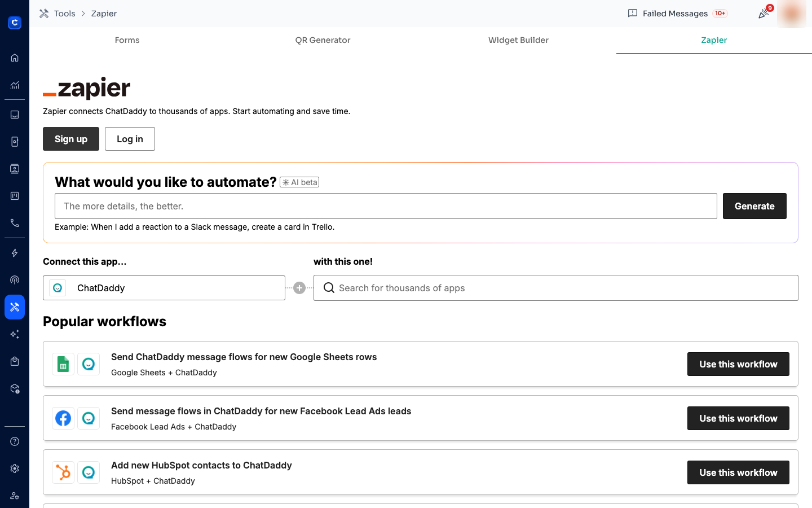Open the inbox tray icon in sidebar
The image size is (812, 508).
coord(15,115)
